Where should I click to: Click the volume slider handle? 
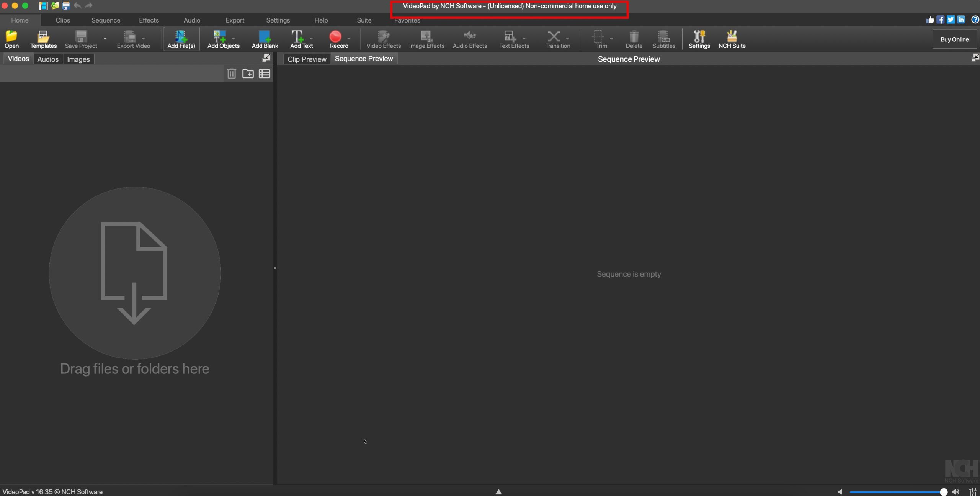[944, 492]
